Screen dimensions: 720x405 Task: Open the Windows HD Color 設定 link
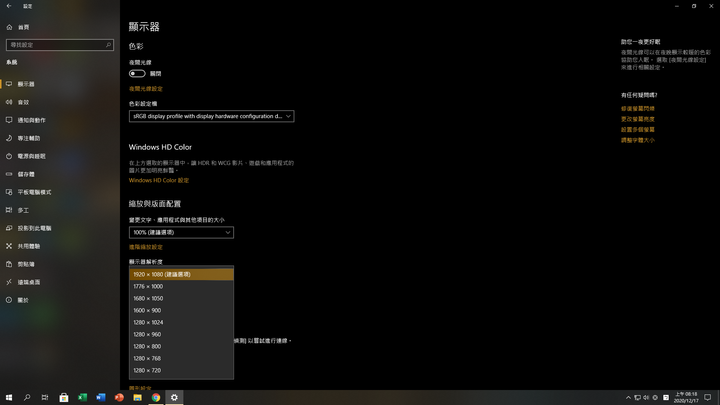coord(158,180)
